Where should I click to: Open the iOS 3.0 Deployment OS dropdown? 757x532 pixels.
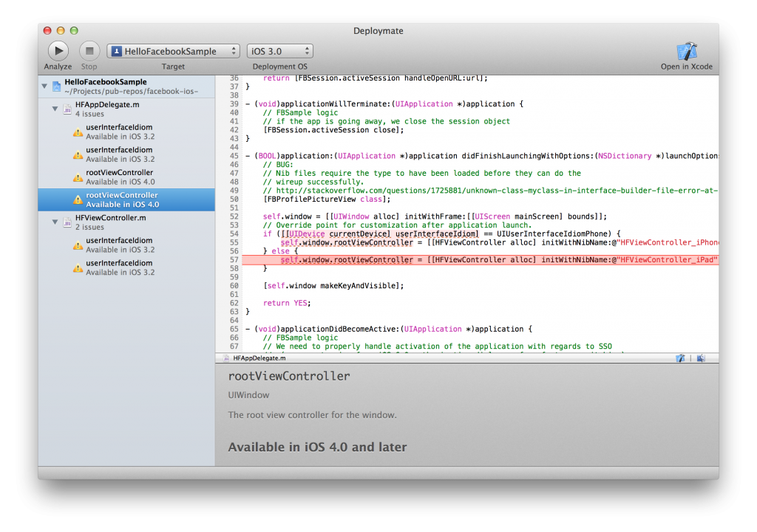280,51
